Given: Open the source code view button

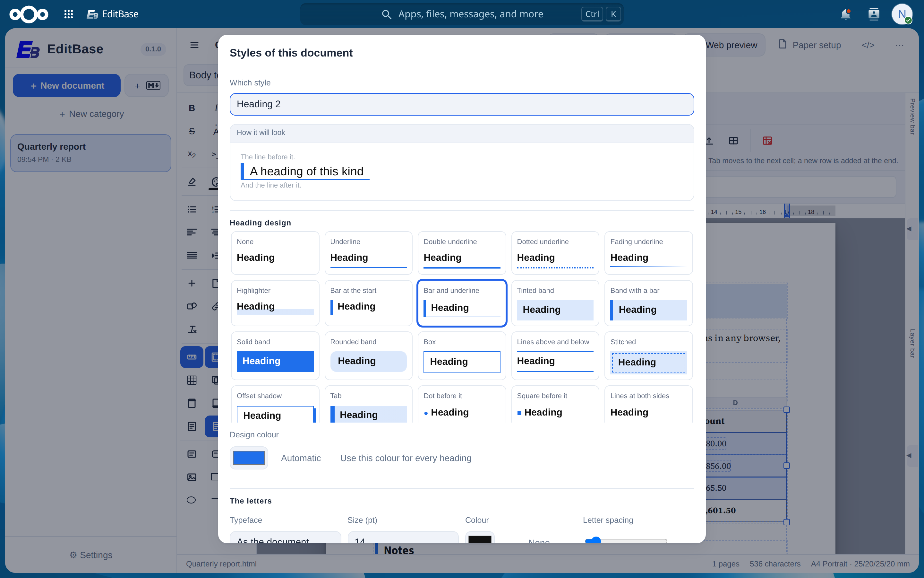Looking at the screenshot, I should pos(868,45).
